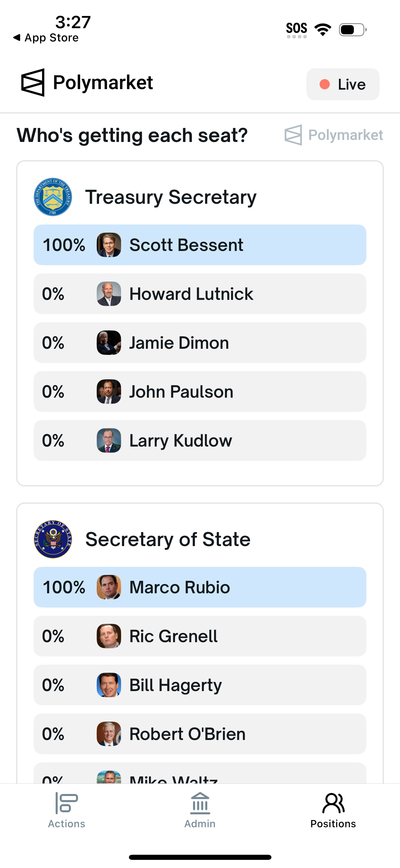Tap Jamie Dimon's avatar picture

tap(109, 343)
